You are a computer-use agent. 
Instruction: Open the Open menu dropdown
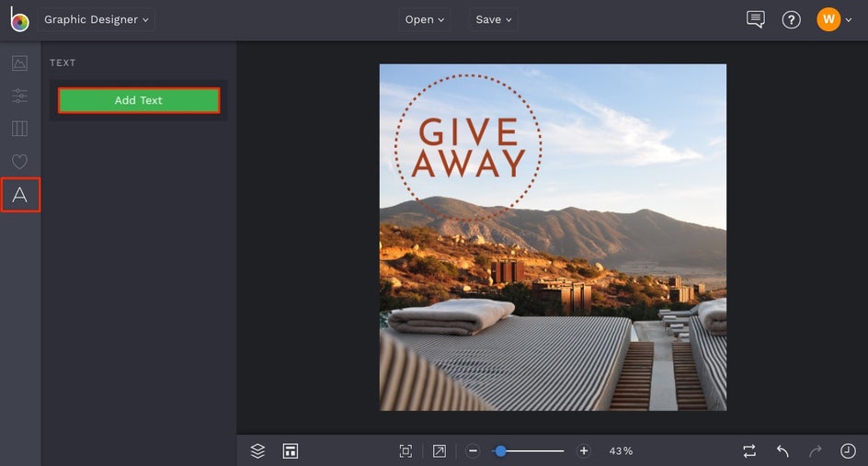click(x=425, y=19)
